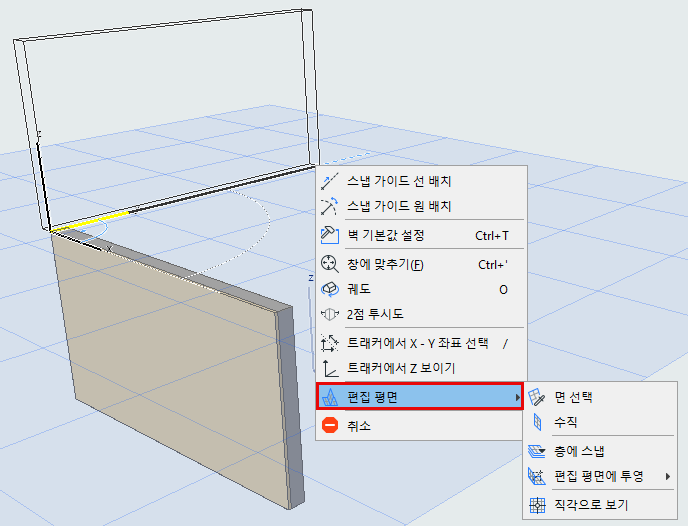Viewport: 688px width, 526px height.
Task: Click the 트래커에서 X - Y 좌표 선택 icon
Action: (x=330, y=343)
